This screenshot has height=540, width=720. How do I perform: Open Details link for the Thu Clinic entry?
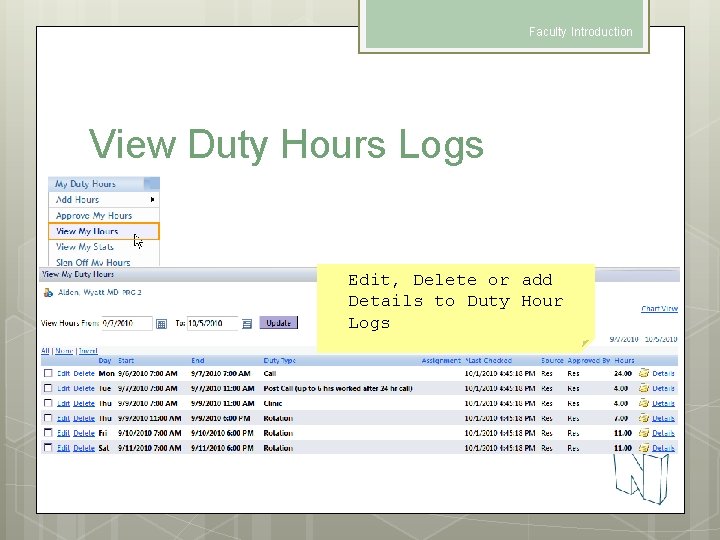tap(664, 404)
